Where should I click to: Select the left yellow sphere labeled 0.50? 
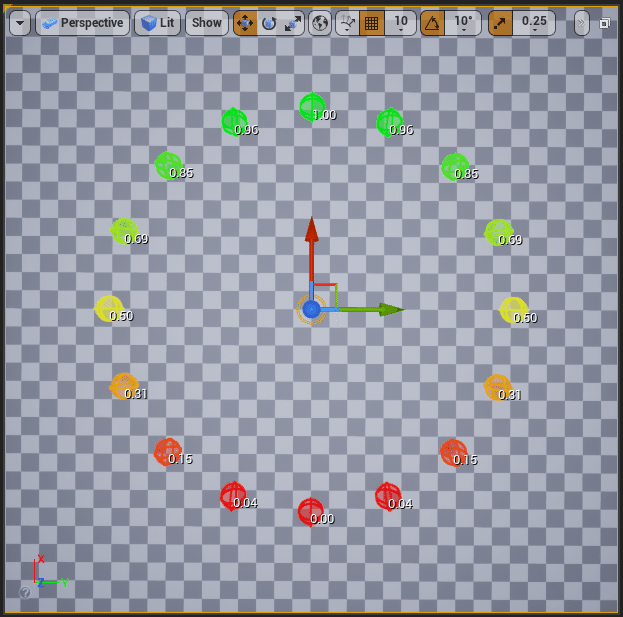tap(108, 309)
